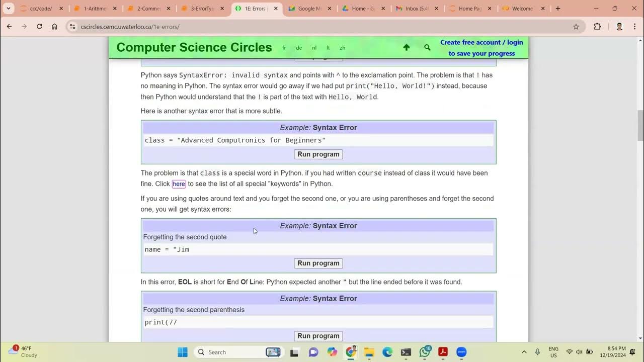Click the name = "Jim code field
The height and width of the screenshot is (362, 644).
[318, 249]
